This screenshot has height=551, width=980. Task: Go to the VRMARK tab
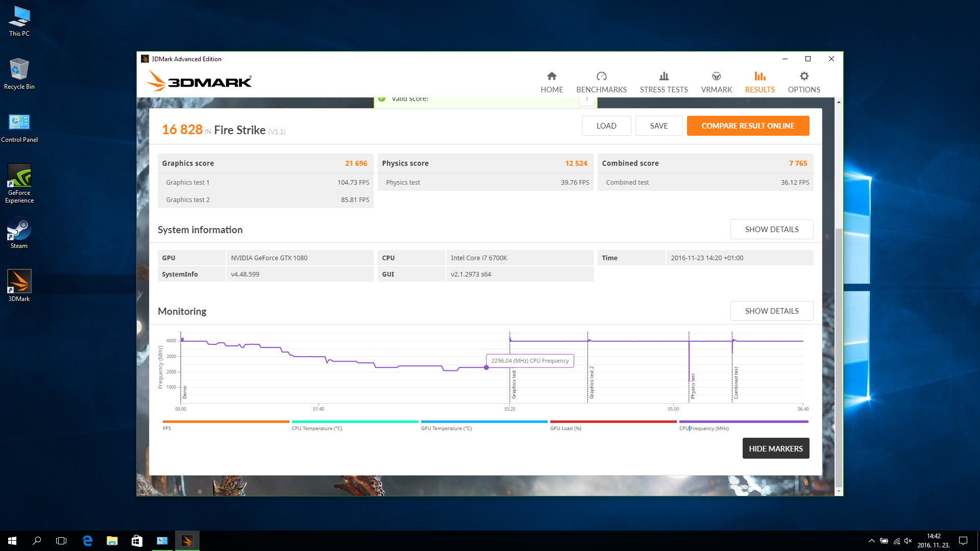tap(716, 82)
